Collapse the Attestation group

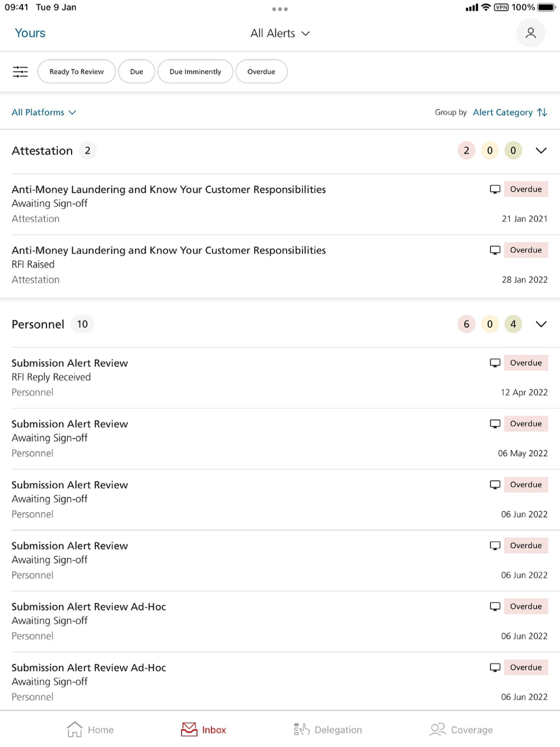coord(541,151)
